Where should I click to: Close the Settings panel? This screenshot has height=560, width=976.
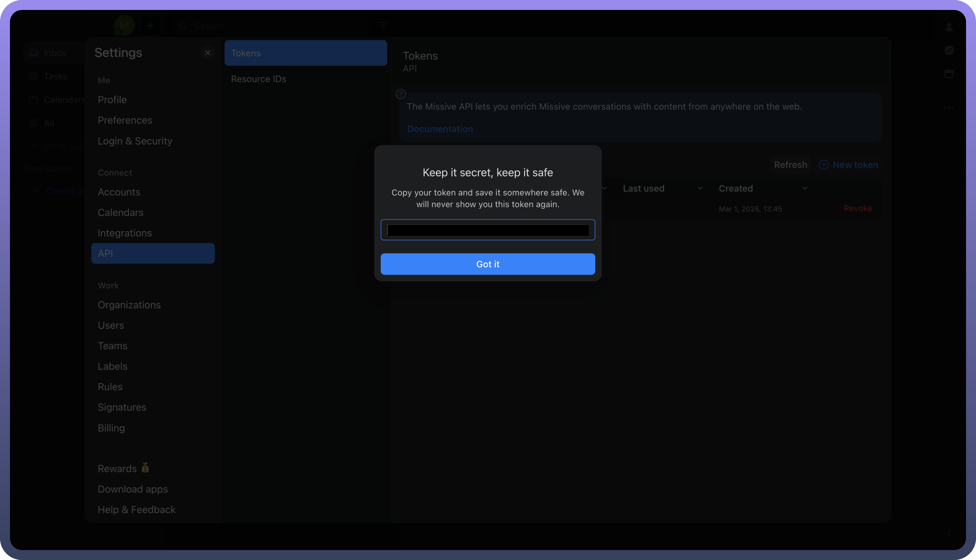click(x=207, y=53)
